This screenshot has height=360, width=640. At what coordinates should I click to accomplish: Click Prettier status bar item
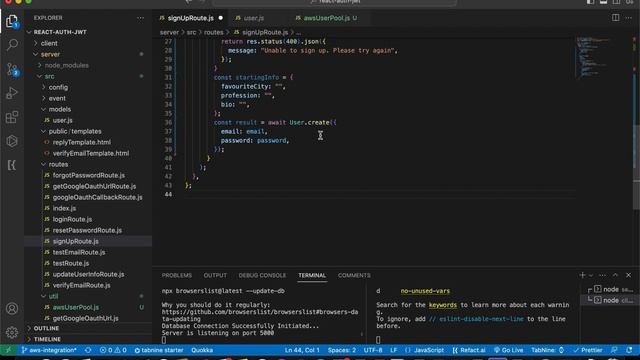(x=587, y=350)
